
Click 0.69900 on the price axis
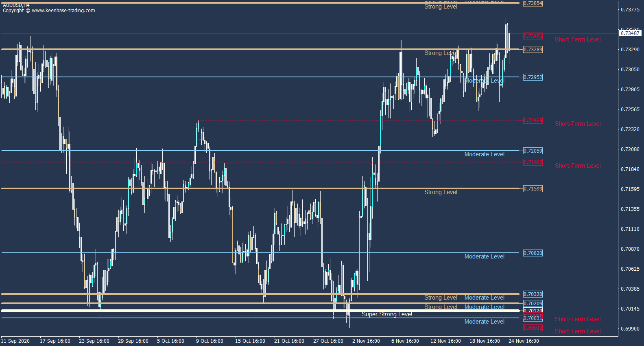click(630, 329)
